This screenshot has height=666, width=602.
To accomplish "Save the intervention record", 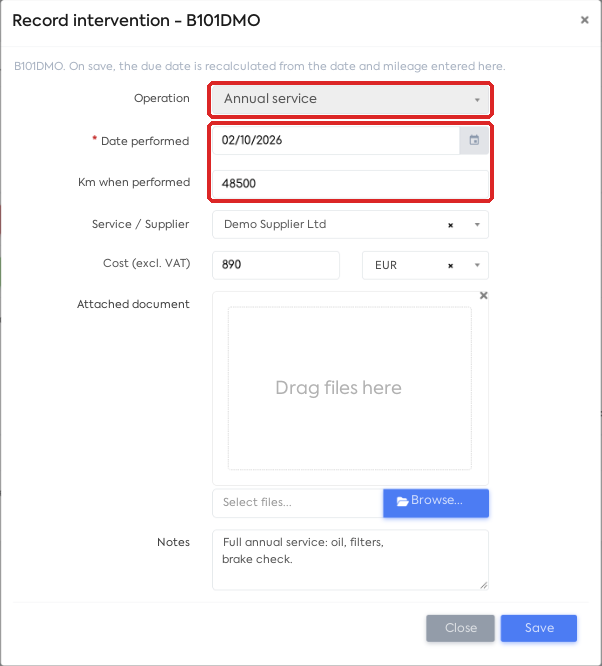I will click(x=539, y=628).
